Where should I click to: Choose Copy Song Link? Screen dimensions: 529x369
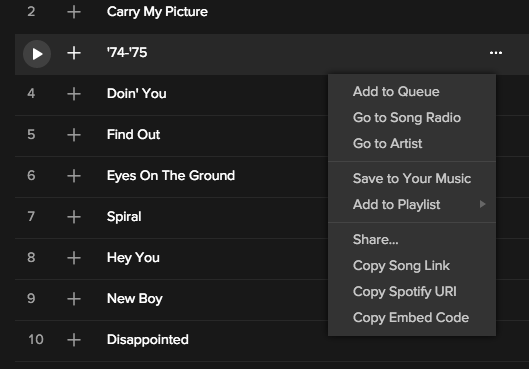click(401, 265)
